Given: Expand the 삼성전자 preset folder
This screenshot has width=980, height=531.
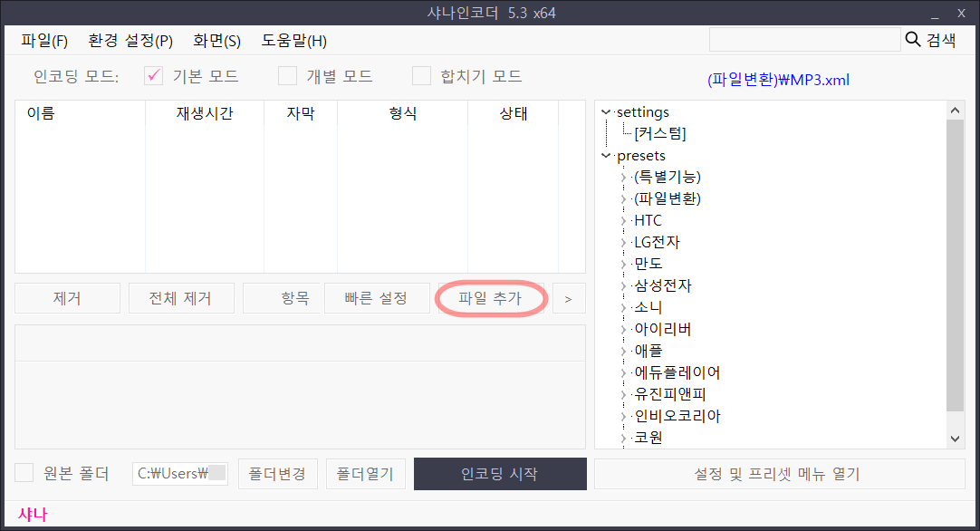Looking at the screenshot, I should pyautogui.click(x=623, y=285).
